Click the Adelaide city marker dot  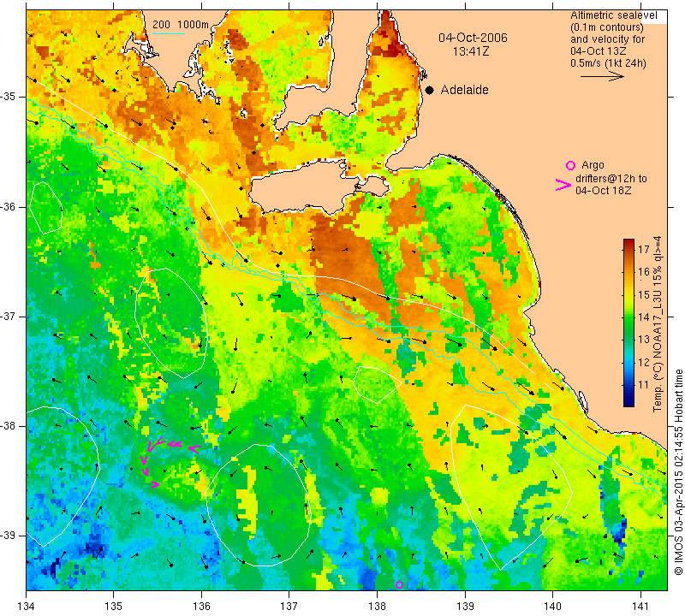[x=430, y=90]
